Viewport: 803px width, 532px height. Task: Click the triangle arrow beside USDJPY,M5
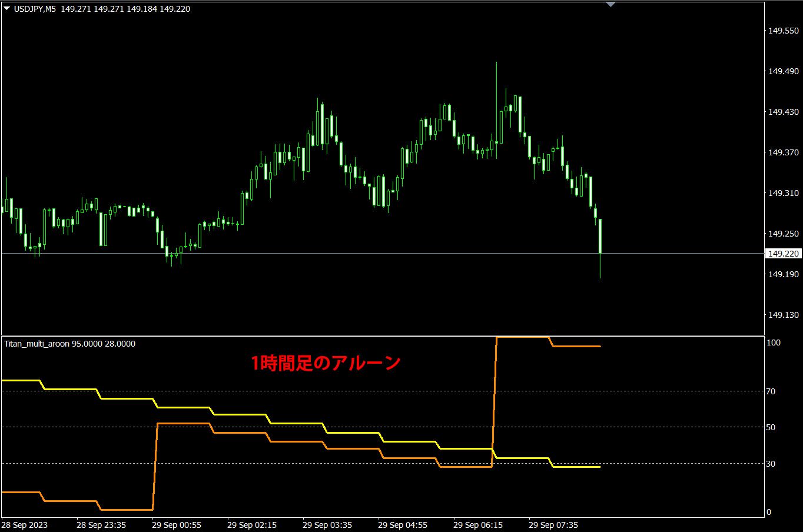tap(7, 9)
